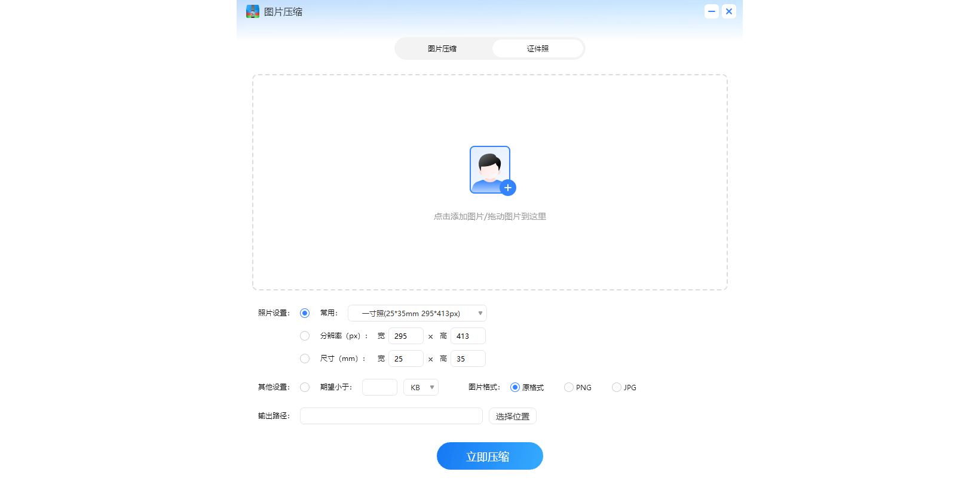
Task: Choose PNG as the image format
Action: point(569,387)
